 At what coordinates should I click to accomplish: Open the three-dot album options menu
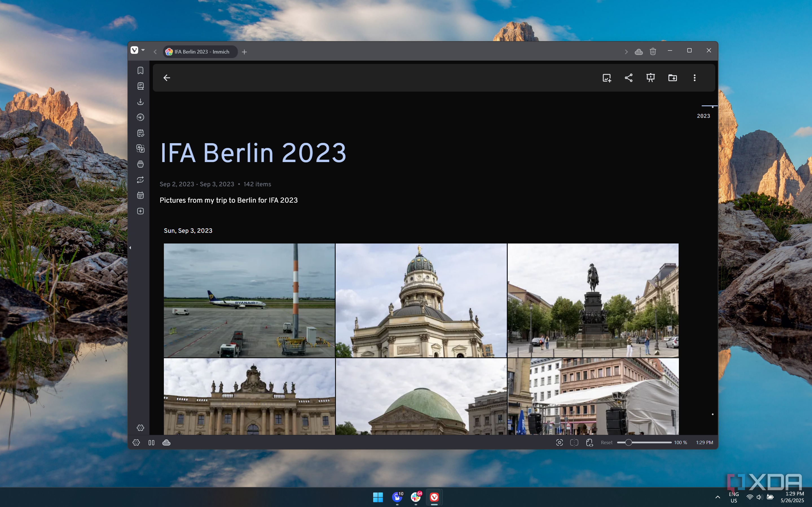[695, 78]
